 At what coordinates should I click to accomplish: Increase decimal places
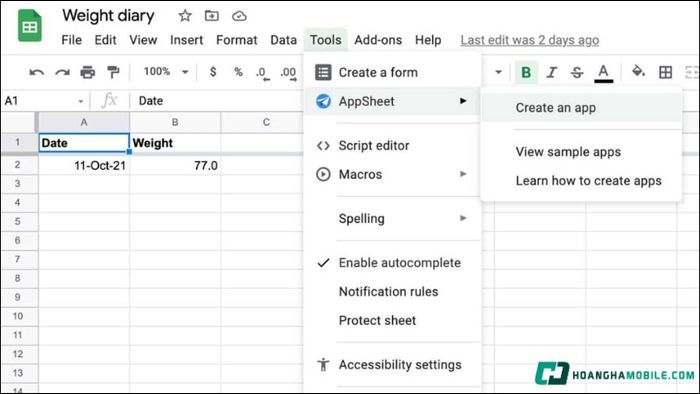288,73
